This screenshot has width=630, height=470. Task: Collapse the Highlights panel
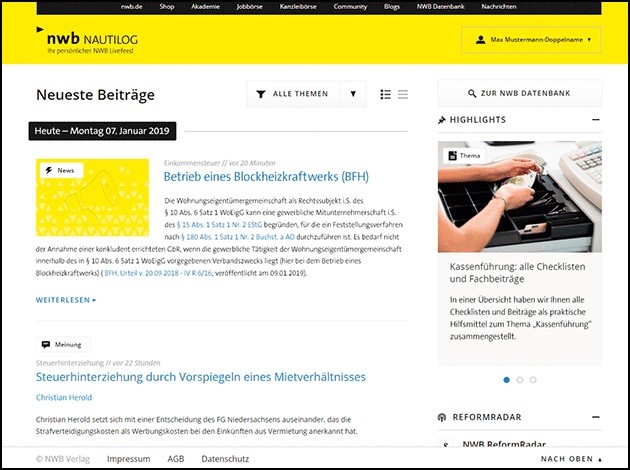pos(596,120)
